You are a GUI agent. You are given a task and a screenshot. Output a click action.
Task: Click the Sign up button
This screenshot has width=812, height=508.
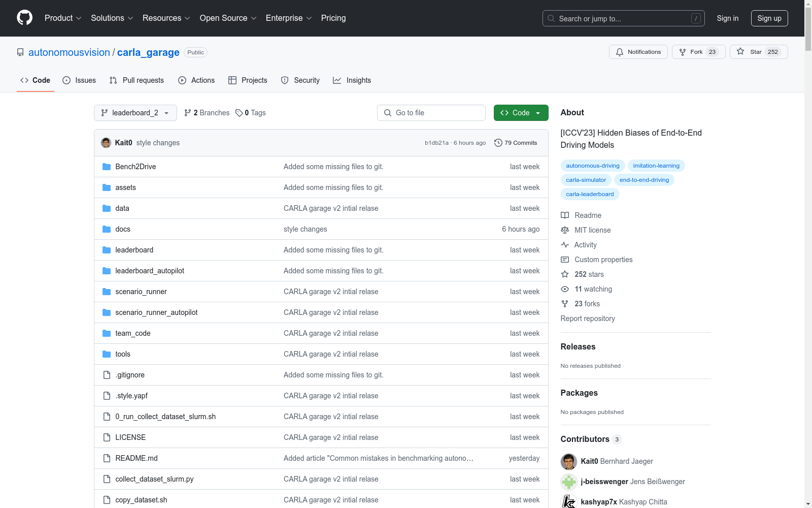click(769, 18)
